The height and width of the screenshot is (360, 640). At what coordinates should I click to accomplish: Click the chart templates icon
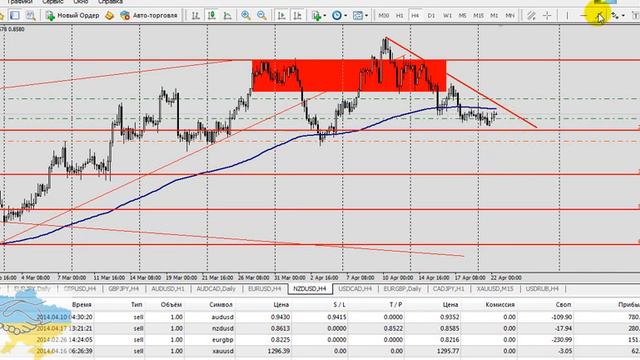(x=358, y=16)
